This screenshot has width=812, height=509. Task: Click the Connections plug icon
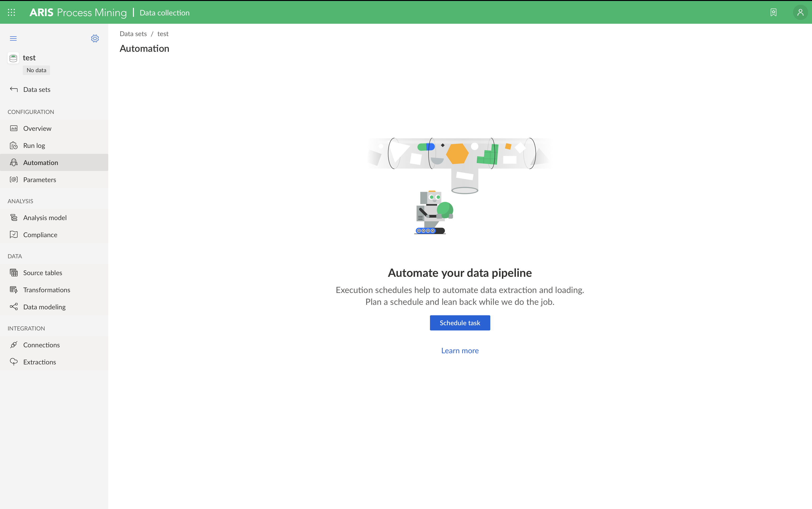coord(14,345)
